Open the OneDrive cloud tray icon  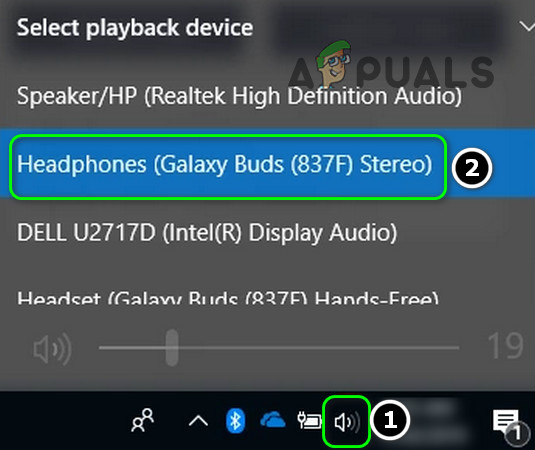tap(273, 420)
